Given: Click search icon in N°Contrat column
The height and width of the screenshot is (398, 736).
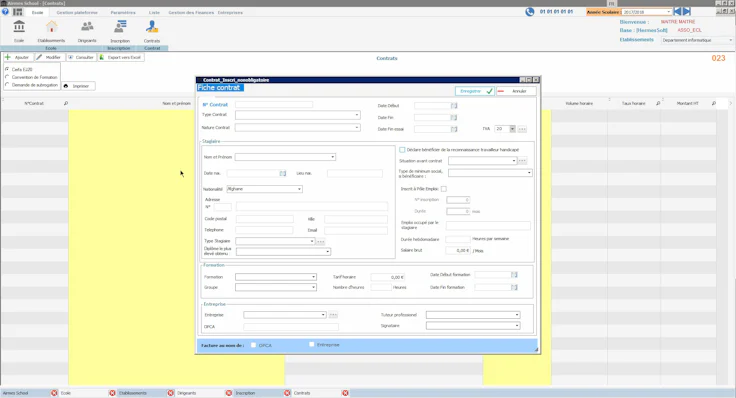Looking at the screenshot, I should pos(66,103).
